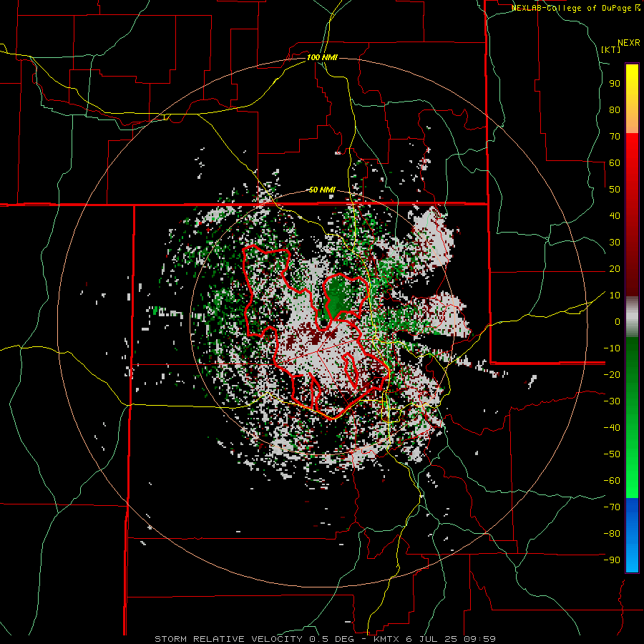Click the yellow top segment of the color bar

tap(632, 99)
